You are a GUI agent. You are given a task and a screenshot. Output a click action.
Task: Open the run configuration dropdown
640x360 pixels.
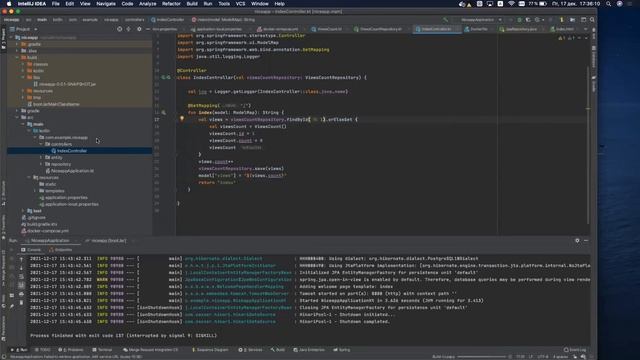point(481,20)
